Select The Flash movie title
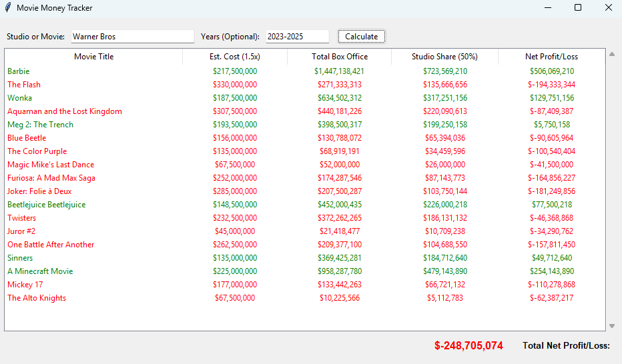622x364 pixels. [x=24, y=85]
